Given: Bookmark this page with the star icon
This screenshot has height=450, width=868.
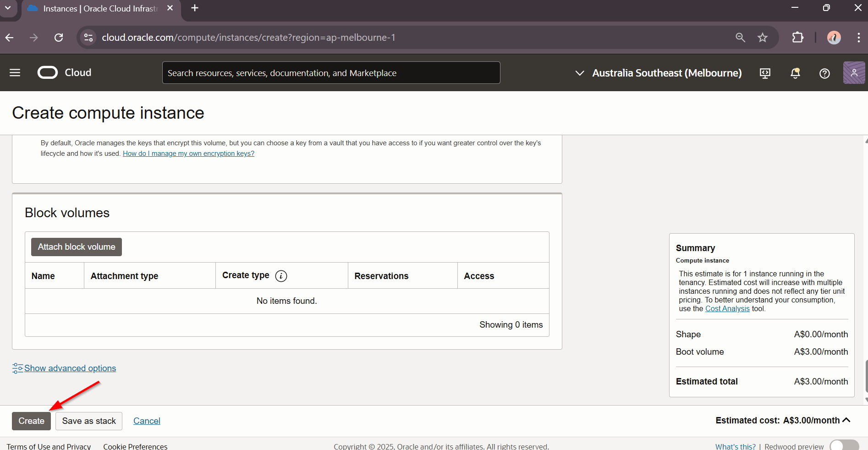Looking at the screenshot, I should pos(762,38).
